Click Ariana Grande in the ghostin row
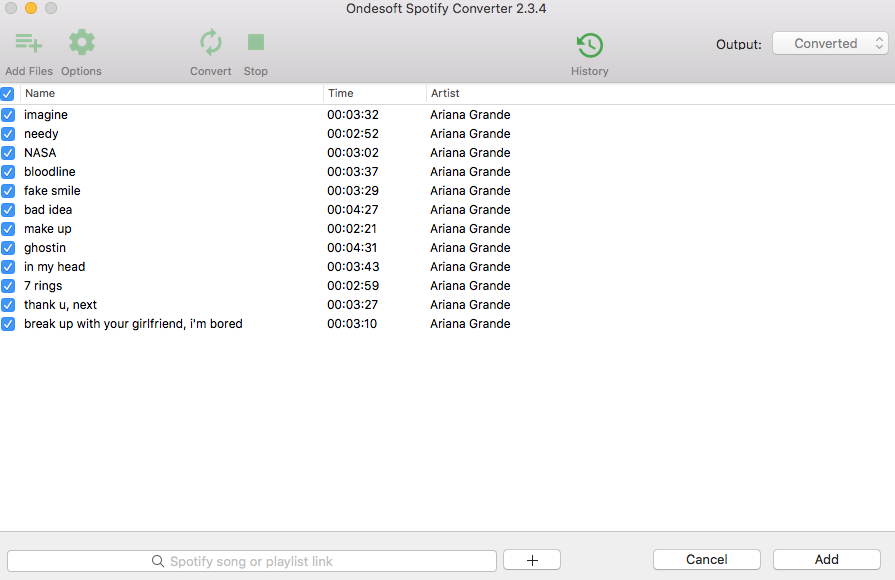The image size is (895, 580). click(470, 248)
